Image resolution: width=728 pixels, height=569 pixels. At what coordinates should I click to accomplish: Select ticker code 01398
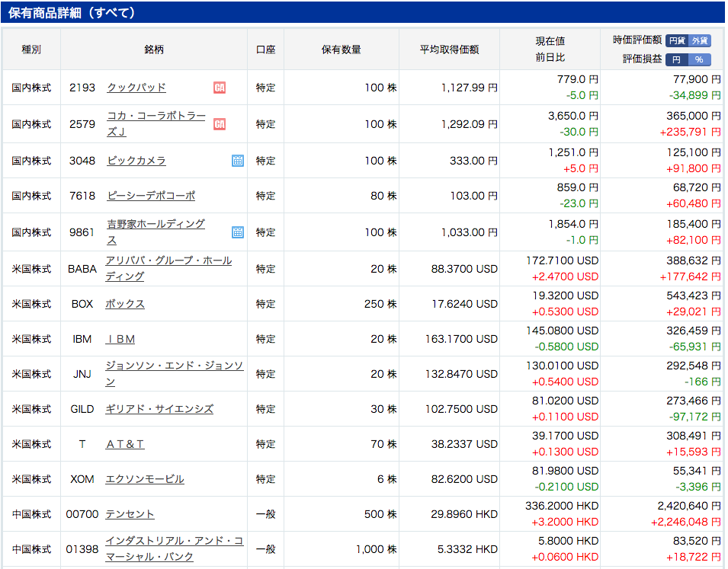click(x=82, y=549)
